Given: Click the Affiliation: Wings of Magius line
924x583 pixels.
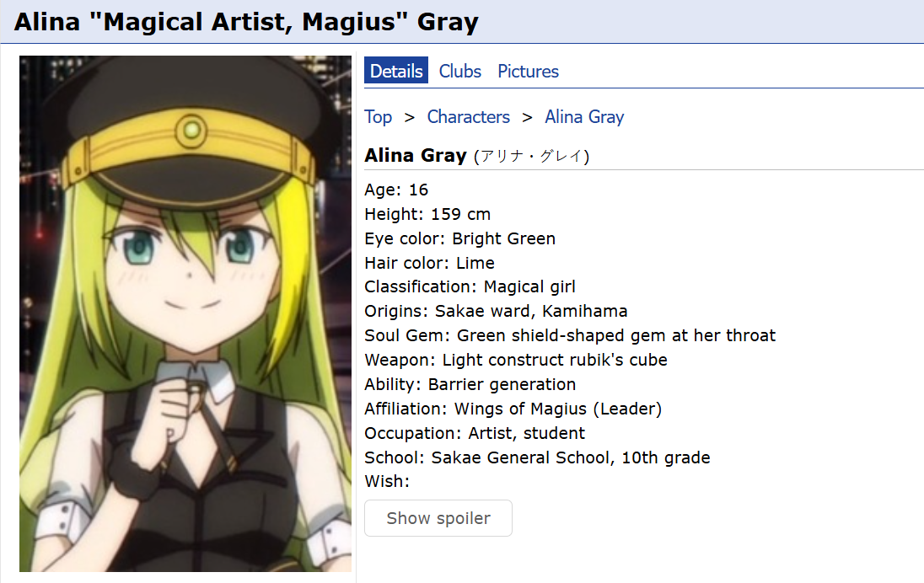Looking at the screenshot, I should pyautogui.click(x=513, y=409).
